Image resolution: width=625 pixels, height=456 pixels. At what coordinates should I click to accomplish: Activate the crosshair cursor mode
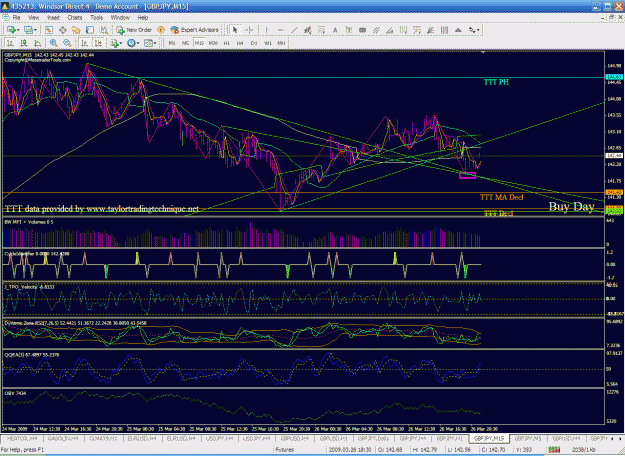pyautogui.click(x=249, y=30)
